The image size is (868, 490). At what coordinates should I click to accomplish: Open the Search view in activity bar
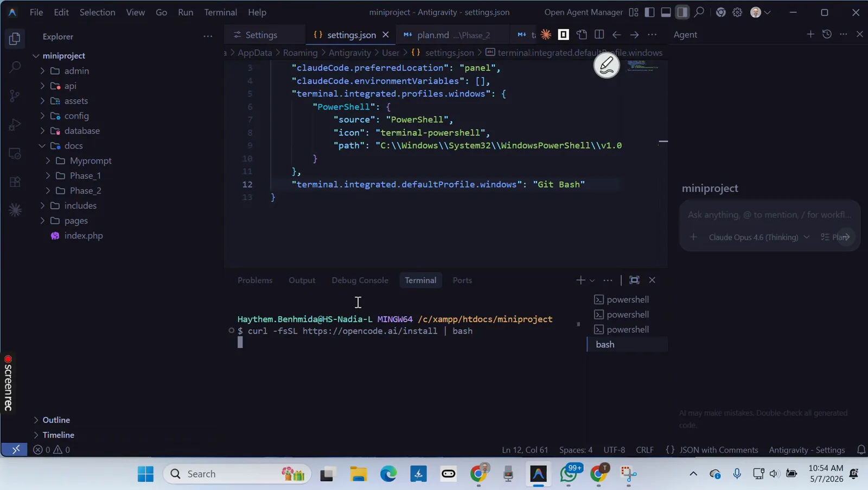pos(15,67)
